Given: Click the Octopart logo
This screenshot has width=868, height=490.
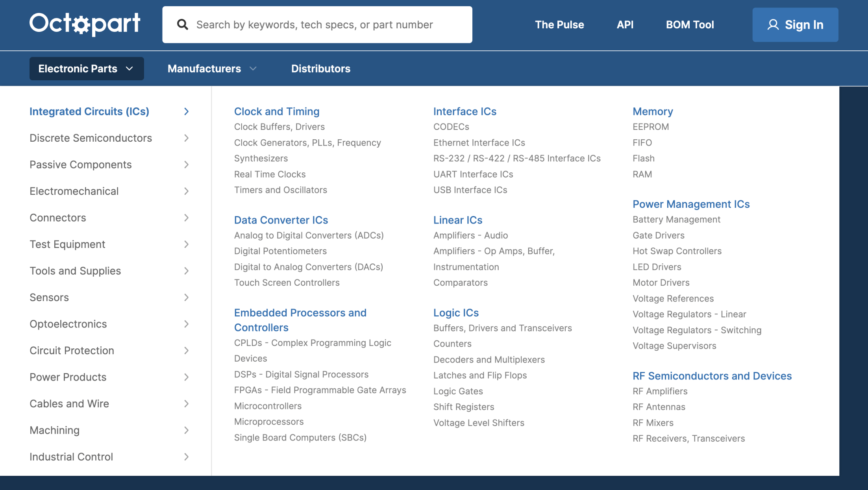Looking at the screenshot, I should coord(85,24).
